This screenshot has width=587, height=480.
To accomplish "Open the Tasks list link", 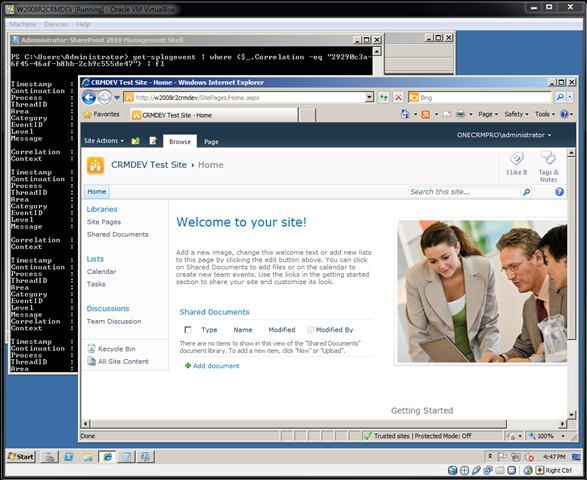I will [x=96, y=284].
